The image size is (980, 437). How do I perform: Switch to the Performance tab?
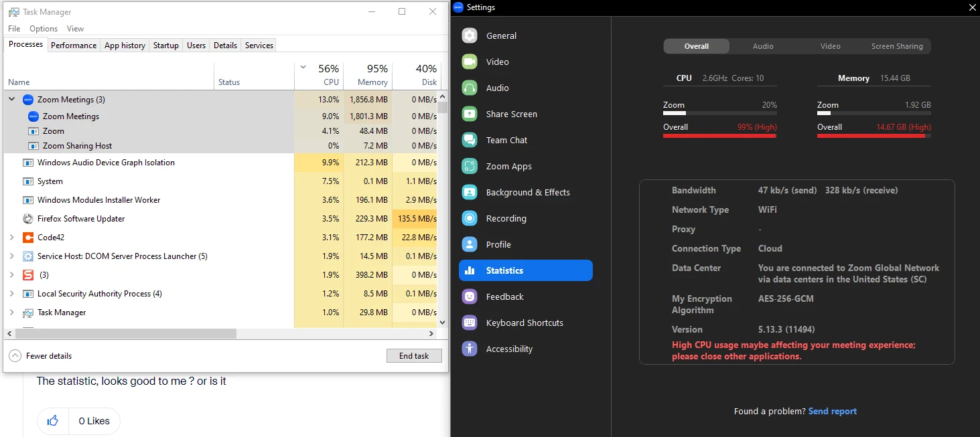click(x=74, y=46)
